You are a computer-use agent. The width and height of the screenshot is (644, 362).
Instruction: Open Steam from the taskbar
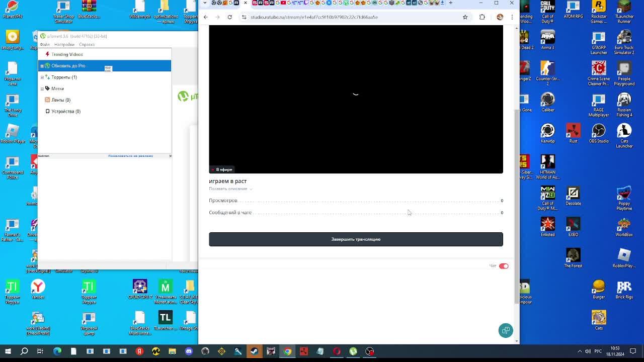[255, 351]
